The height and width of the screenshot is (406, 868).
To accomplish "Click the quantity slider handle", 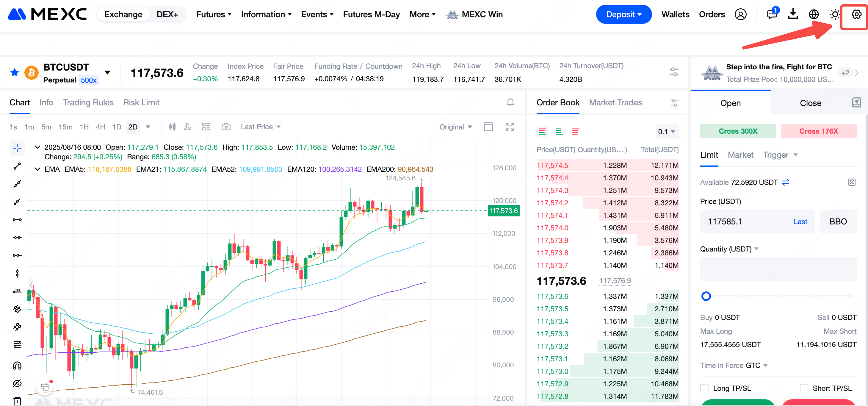I will point(706,296).
